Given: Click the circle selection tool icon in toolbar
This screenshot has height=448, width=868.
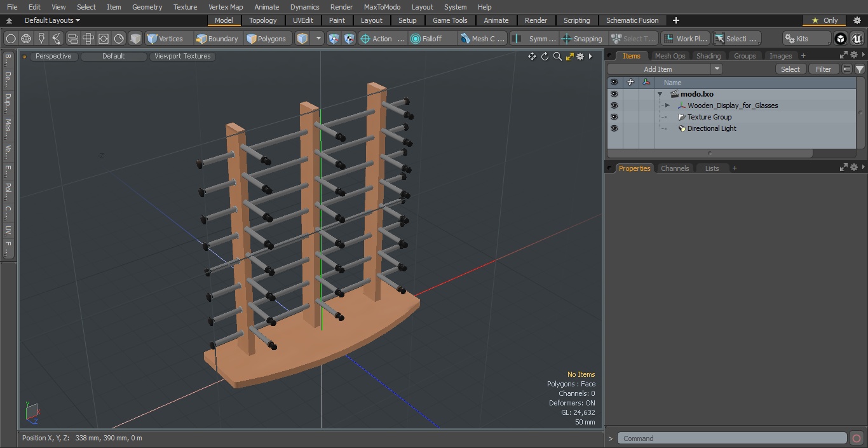Looking at the screenshot, I should click(10, 39).
